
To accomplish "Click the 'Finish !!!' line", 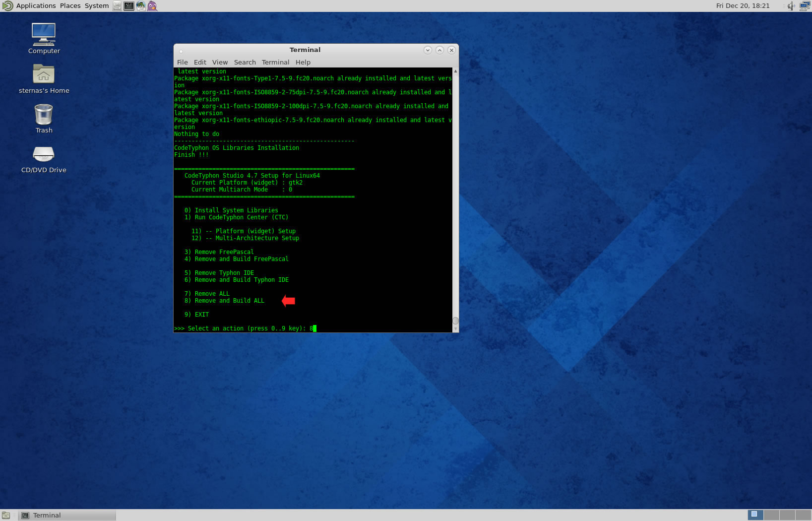I will [191, 155].
